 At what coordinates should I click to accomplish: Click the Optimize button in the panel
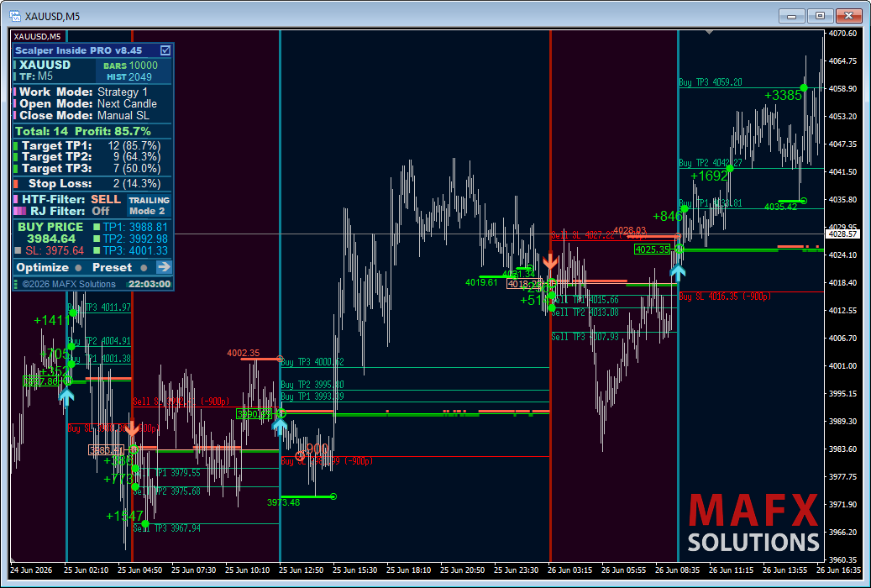42,267
